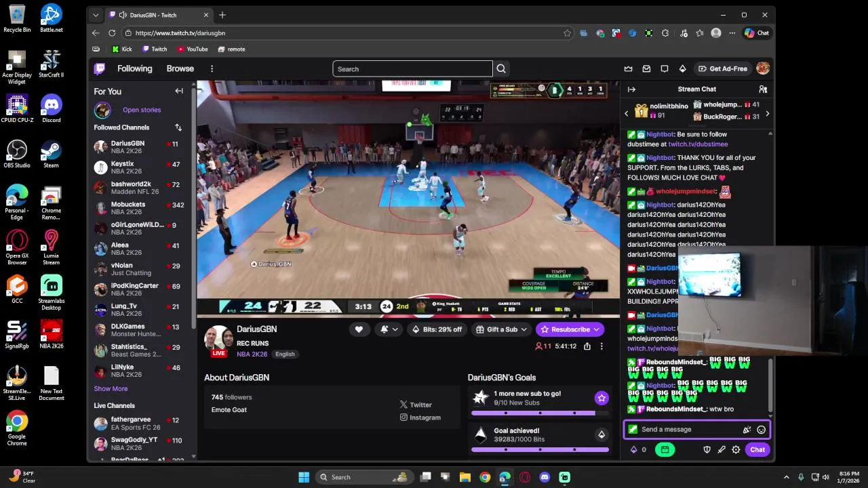Open OBS Studio desktop icon
The image size is (868, 488).
click(17, 155)
